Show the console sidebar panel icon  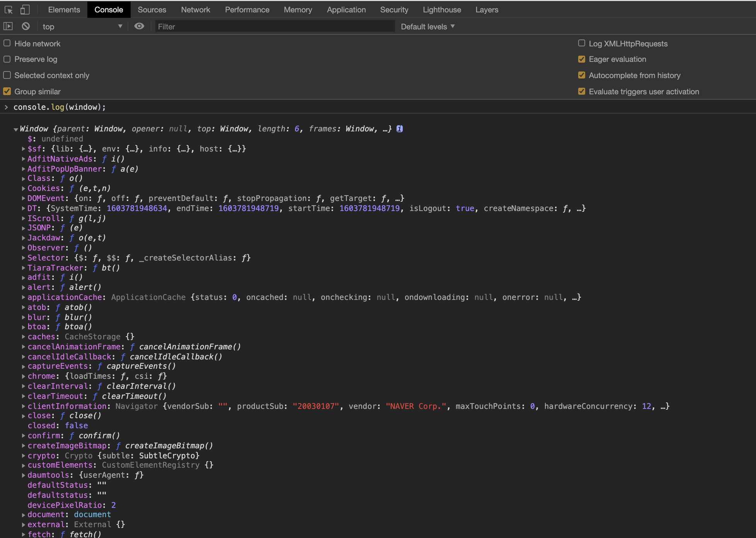click(8, 26)
